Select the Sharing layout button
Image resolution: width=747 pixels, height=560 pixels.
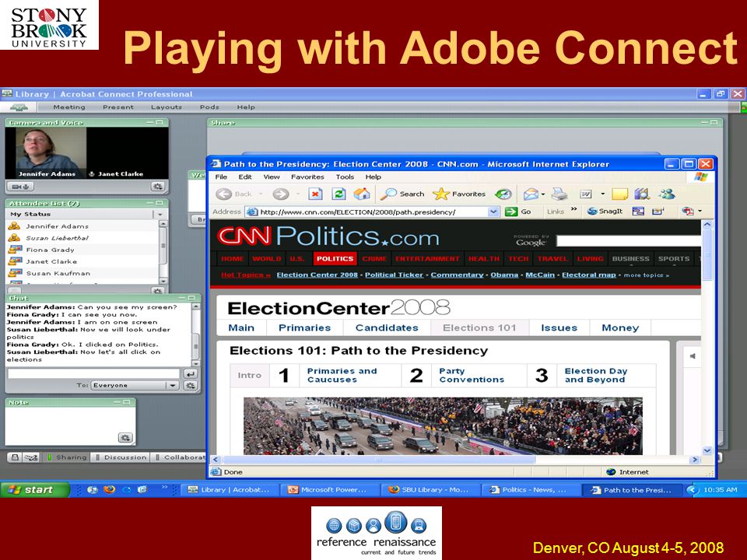click(66, 457)
